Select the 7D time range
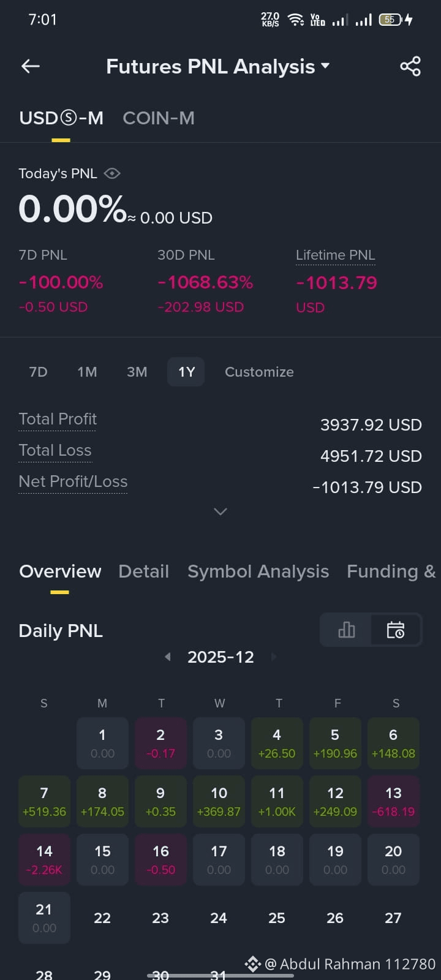This screenshot has height=980, width=441. click(x=38, y=372)
